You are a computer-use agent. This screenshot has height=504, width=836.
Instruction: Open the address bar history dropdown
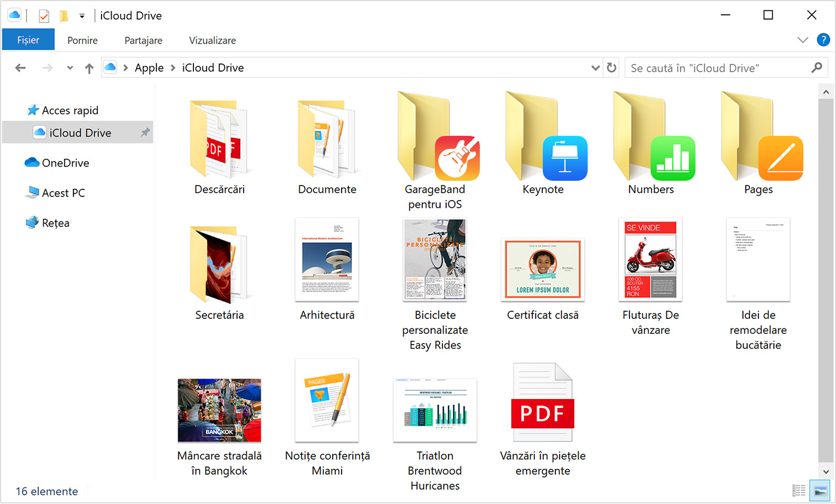[595, 68]
